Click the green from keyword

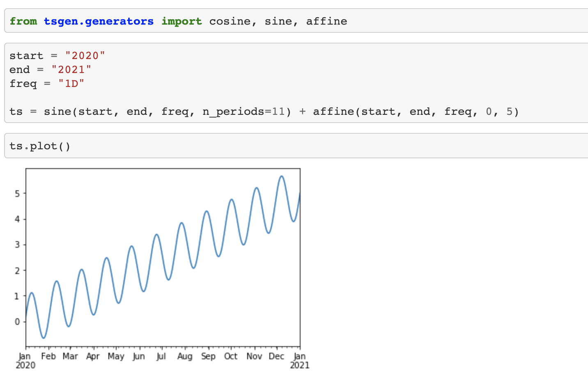[23, 21]
